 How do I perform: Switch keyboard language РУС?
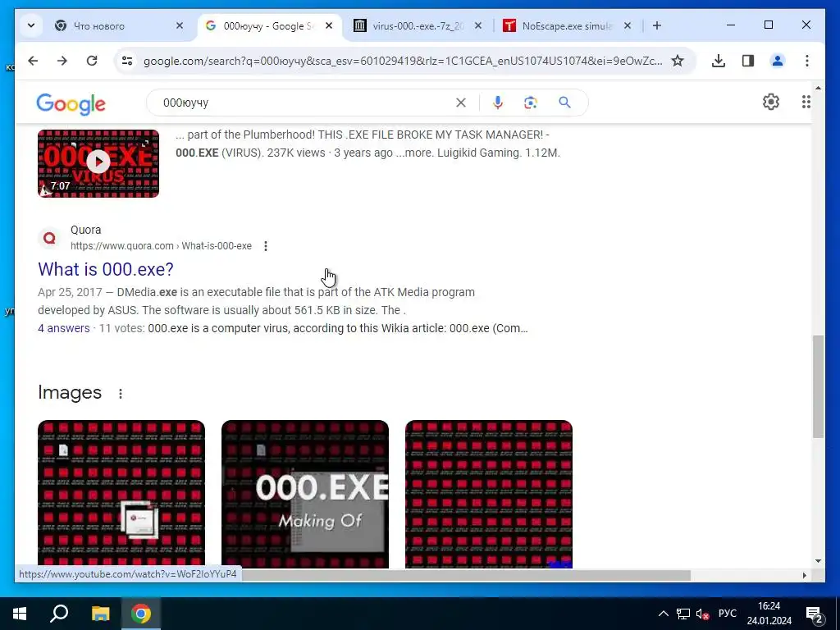pyautogui.click(x=727, y=614)
